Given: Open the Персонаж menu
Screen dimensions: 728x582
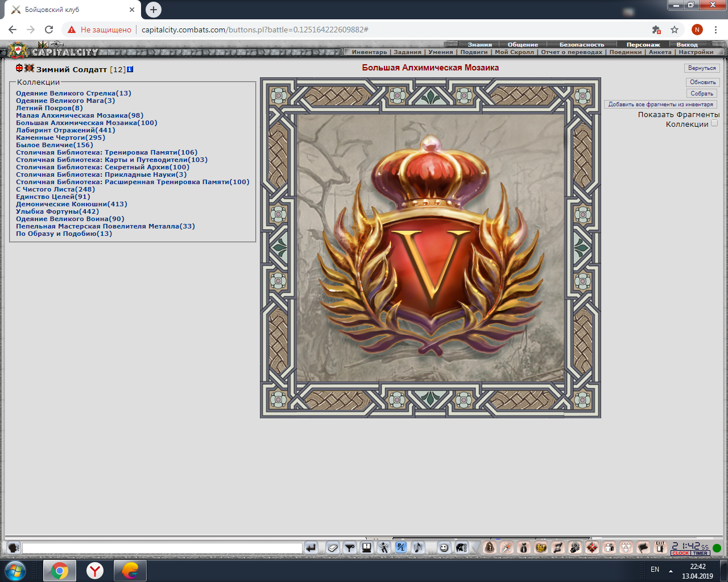Looking at the screenshot, I should [643, 44].
